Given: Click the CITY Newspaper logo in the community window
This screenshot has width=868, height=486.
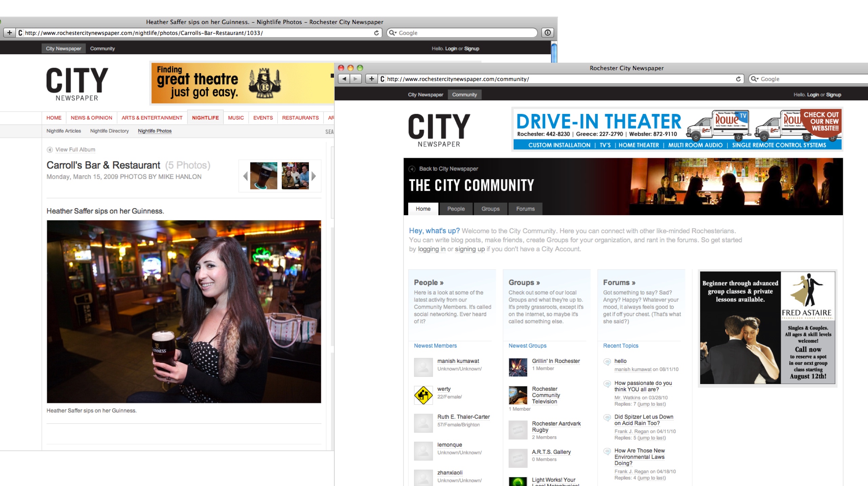Looking at the screenshot, I should point(439,130).
